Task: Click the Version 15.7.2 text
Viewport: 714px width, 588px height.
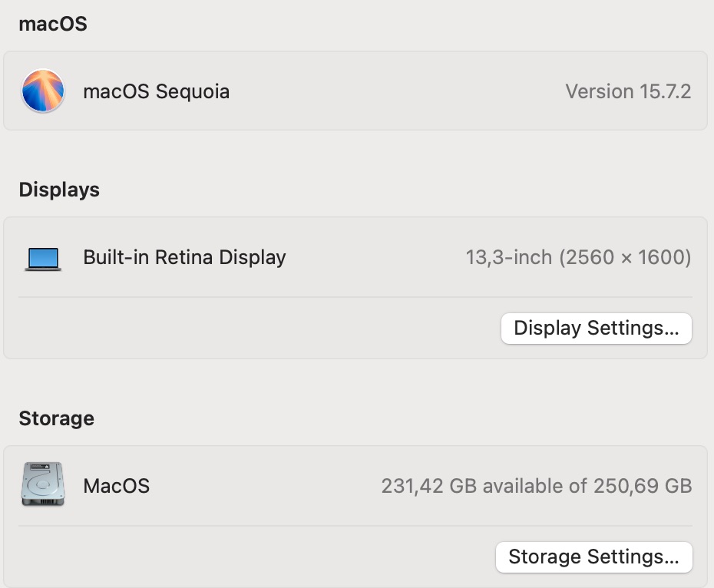Action: pyautogui.click(x=628, y=91)
